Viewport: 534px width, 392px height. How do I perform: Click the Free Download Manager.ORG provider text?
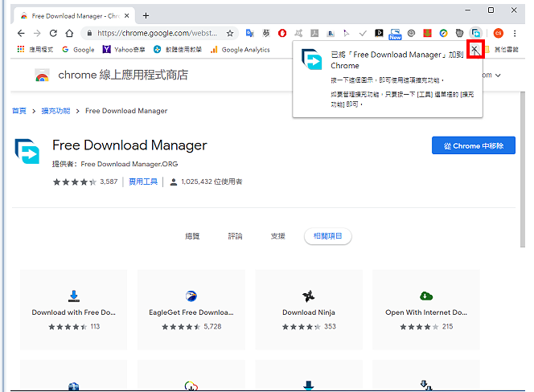coord(129,164)
